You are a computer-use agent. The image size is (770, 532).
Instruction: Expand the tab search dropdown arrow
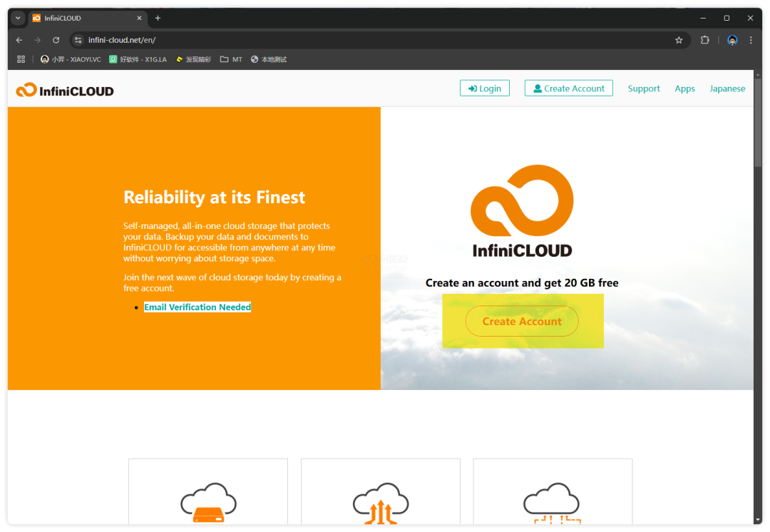(19, 18)
